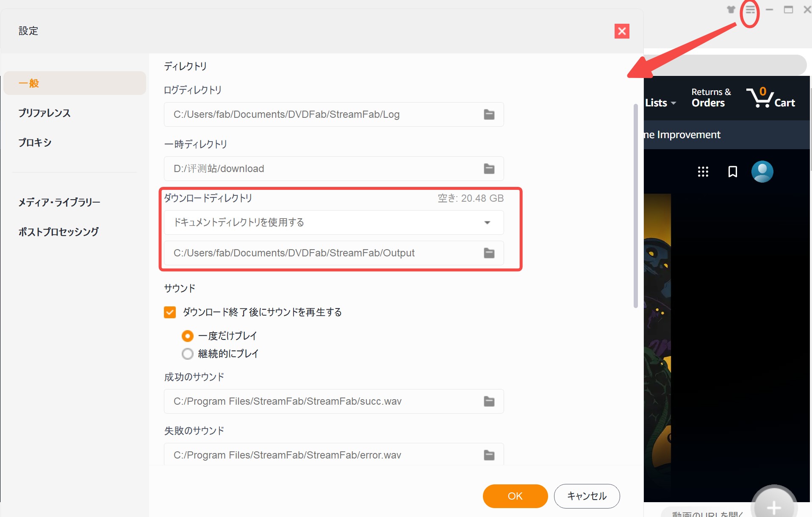Close the settings dialog with red X

click(622, 31)
